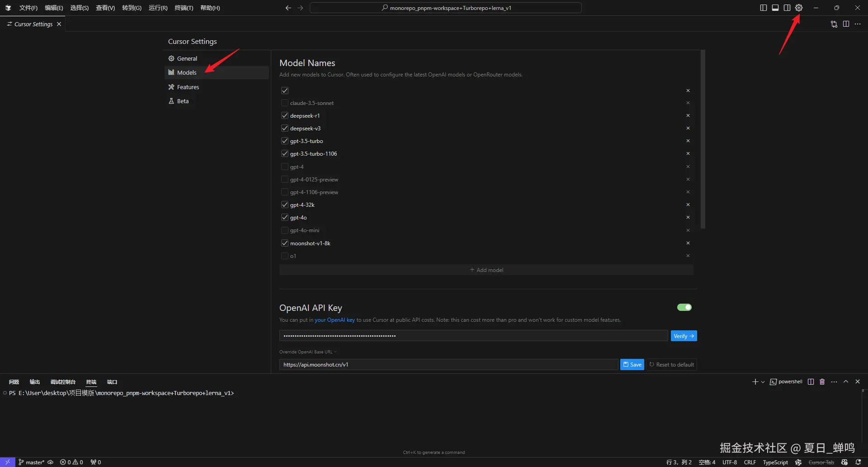Enable the gpt-4o-mini model
Viewport: 868px width, 467px height.
tap(285, 230)
